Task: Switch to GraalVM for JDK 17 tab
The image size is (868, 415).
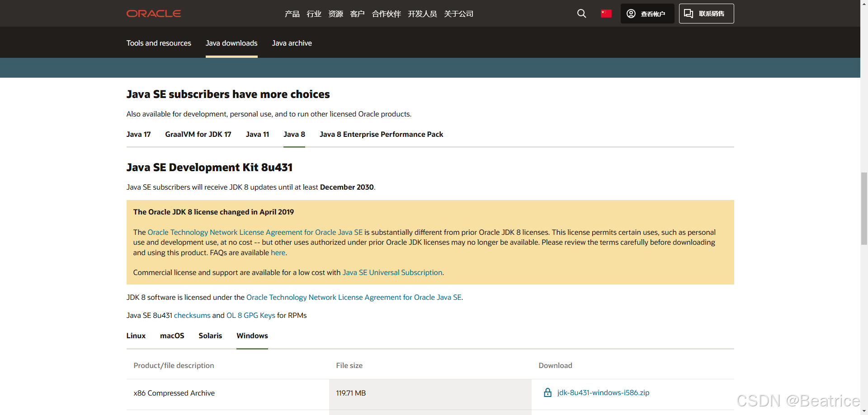Action: point(198,134)
